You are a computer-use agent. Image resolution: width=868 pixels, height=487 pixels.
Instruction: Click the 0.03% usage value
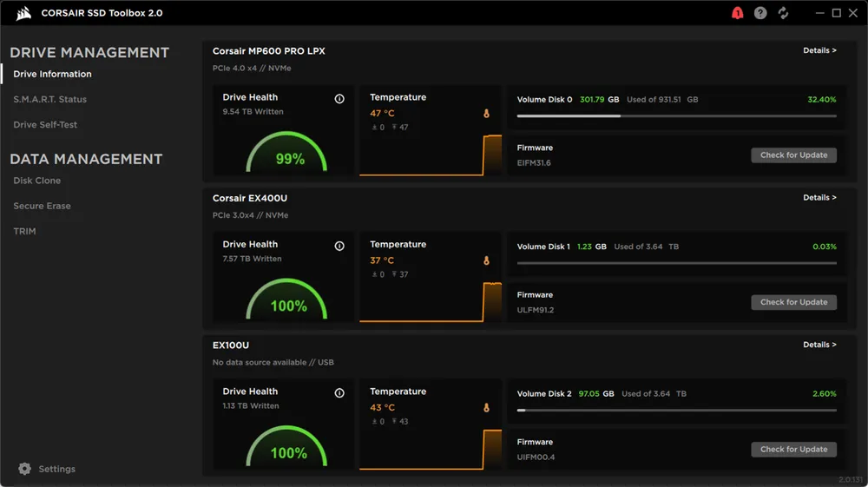(x=825, y=247)
